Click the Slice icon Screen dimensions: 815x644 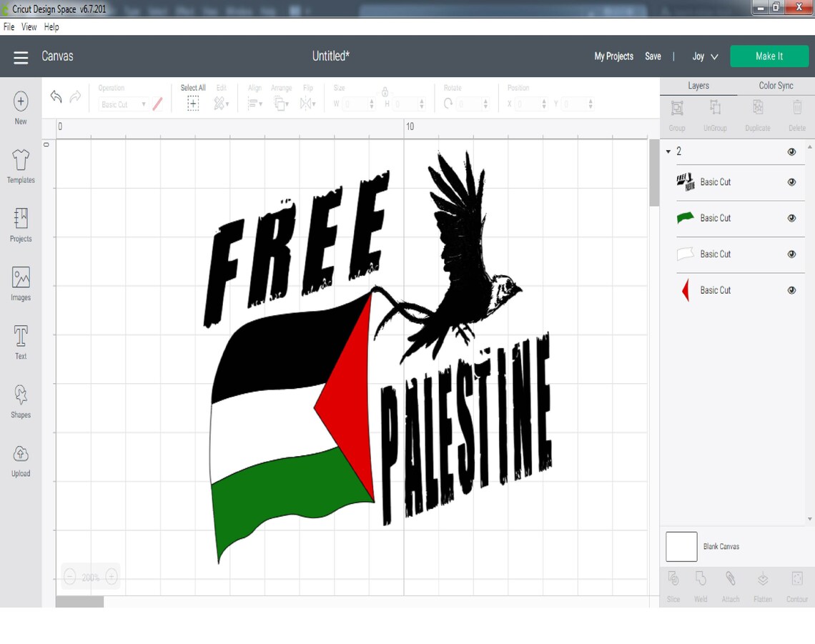pos(672,580)
